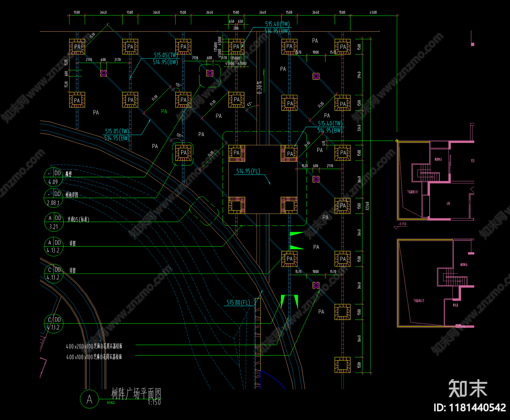Click the detail callout numbered 3.21

pos(54,222)
